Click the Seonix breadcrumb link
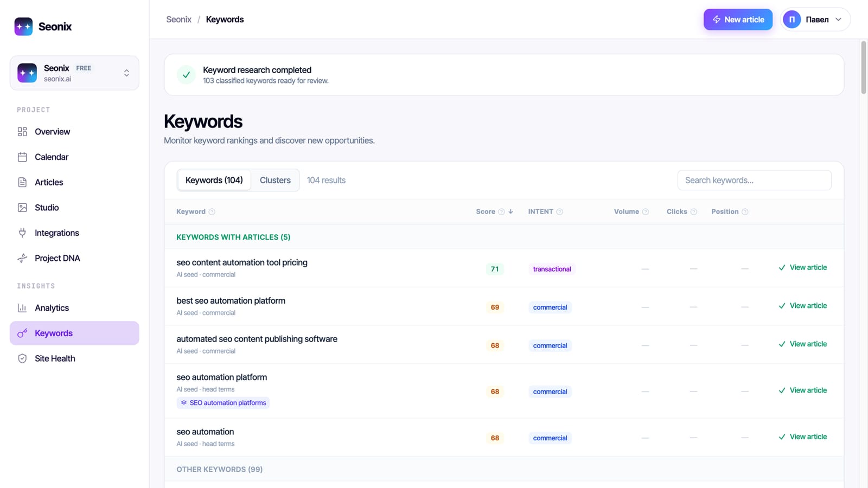This screenshot has width=868, height=488. 178,20
